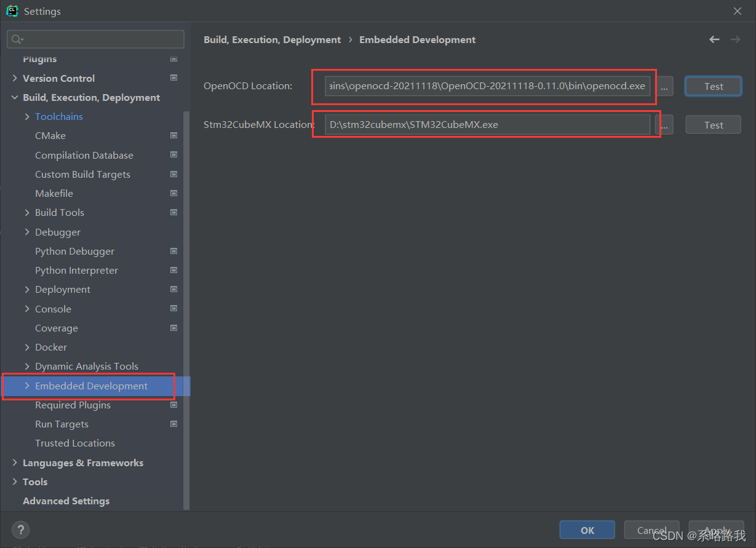756x548 pixels.
Task: Click project-level icon next to Deployment
Action: 173,289
